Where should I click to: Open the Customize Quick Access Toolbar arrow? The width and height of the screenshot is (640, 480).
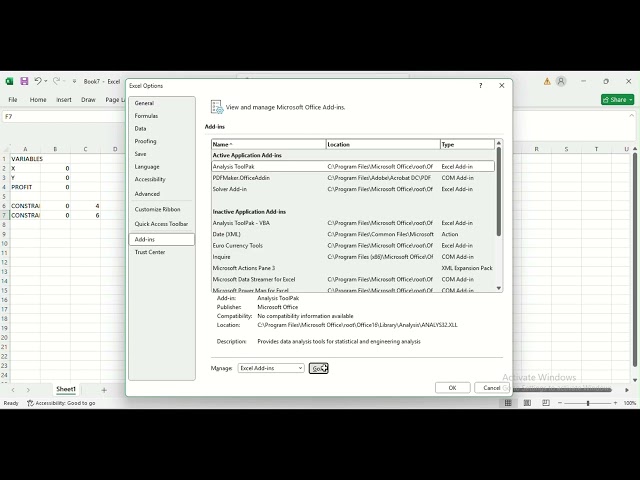(74, 82)
